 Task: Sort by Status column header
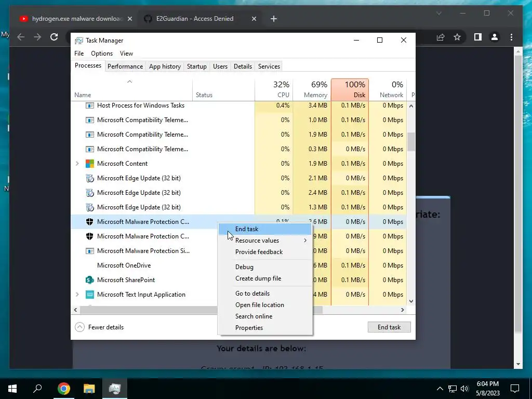click(x=223, y=89)
